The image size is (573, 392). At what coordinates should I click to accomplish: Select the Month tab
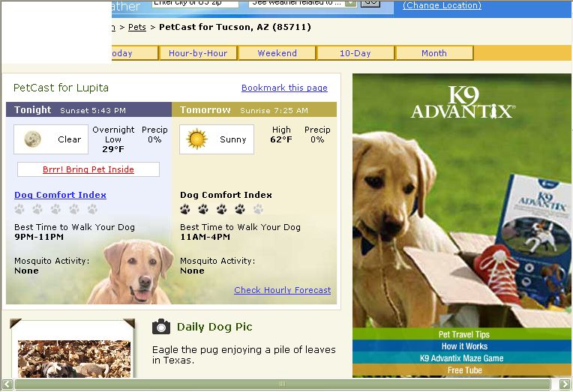pos(434,53)
